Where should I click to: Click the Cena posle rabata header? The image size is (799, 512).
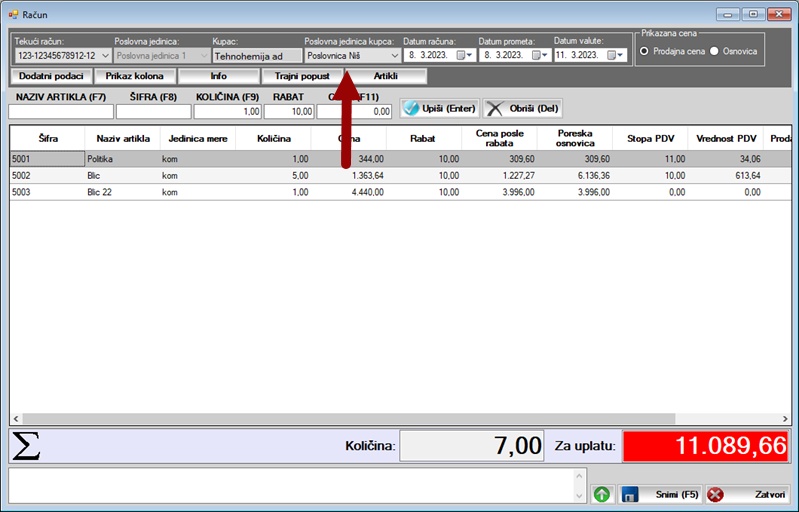pos(499,139)
